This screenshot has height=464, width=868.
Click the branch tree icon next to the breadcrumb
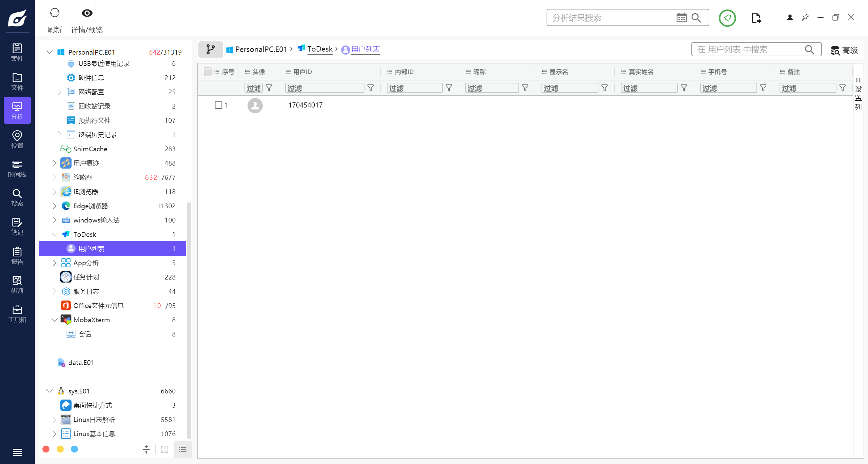tap(211, 50)
